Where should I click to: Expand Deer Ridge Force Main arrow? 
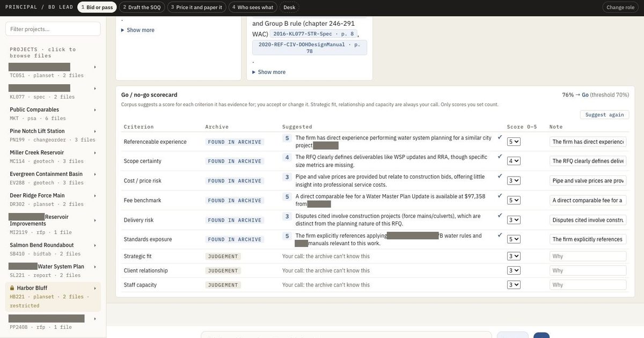point(95,196)
